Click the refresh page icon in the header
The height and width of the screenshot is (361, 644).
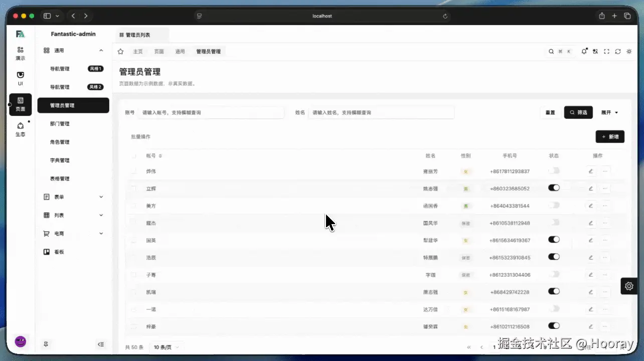(618, 51)
